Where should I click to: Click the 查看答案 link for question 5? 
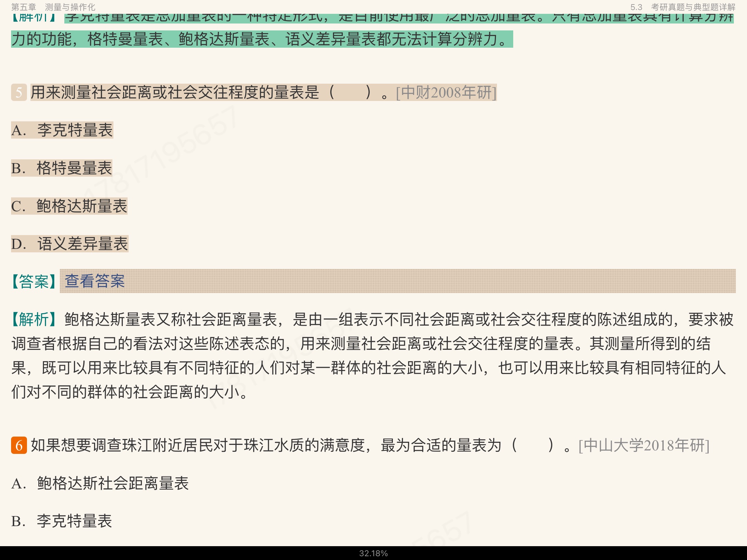point(94,281)
